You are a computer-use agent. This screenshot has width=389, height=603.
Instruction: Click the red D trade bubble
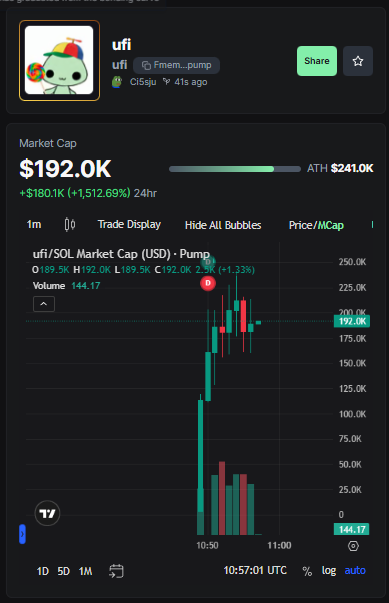click(208, 283)
